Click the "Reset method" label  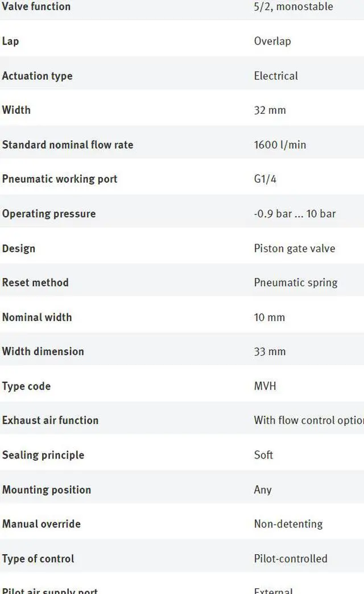click(x=35, y=282)
